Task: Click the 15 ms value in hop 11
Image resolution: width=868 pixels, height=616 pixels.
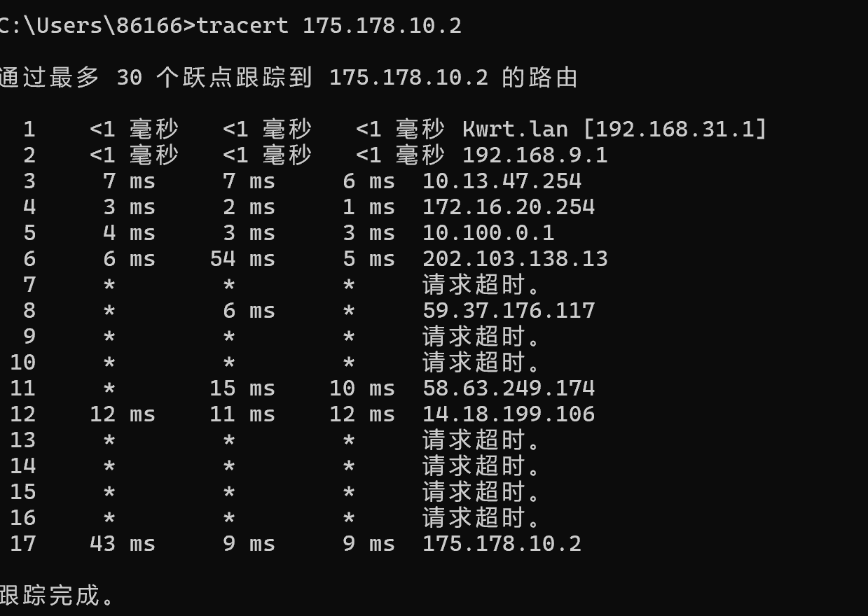Action: [242, 388]
